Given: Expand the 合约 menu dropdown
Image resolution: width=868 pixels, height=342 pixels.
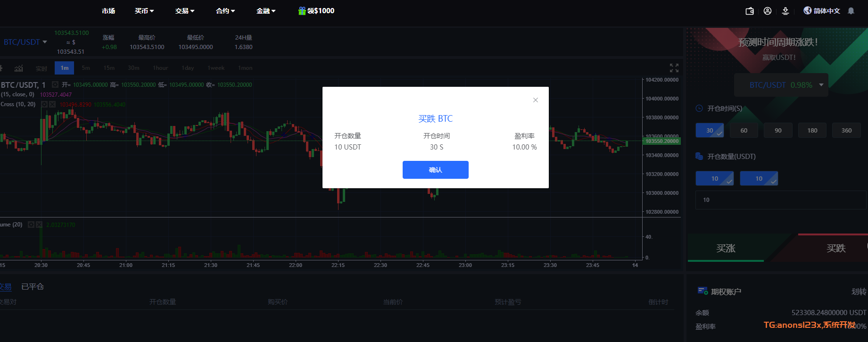Looking at the screenshot, I should click(x=225, y=11).
